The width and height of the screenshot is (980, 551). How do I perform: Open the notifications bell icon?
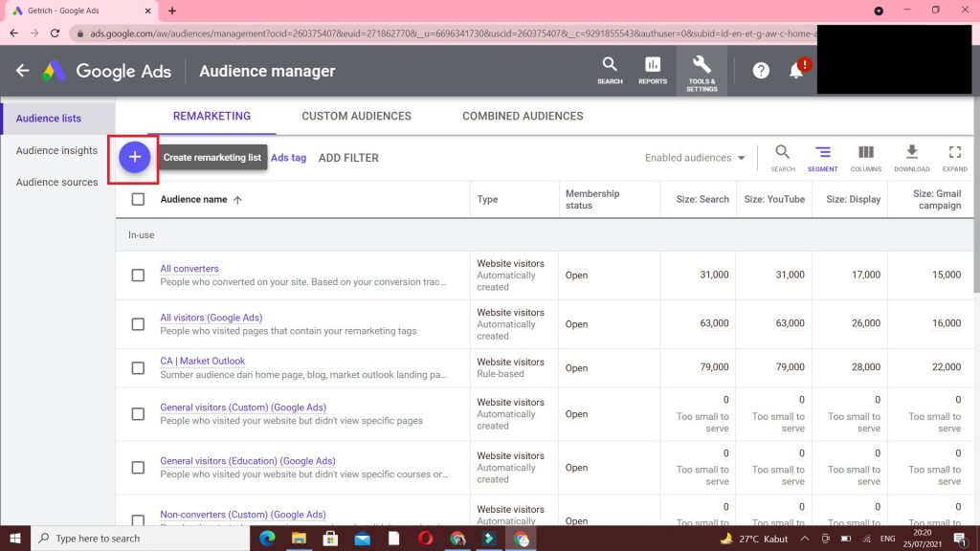tap(796, 71)
